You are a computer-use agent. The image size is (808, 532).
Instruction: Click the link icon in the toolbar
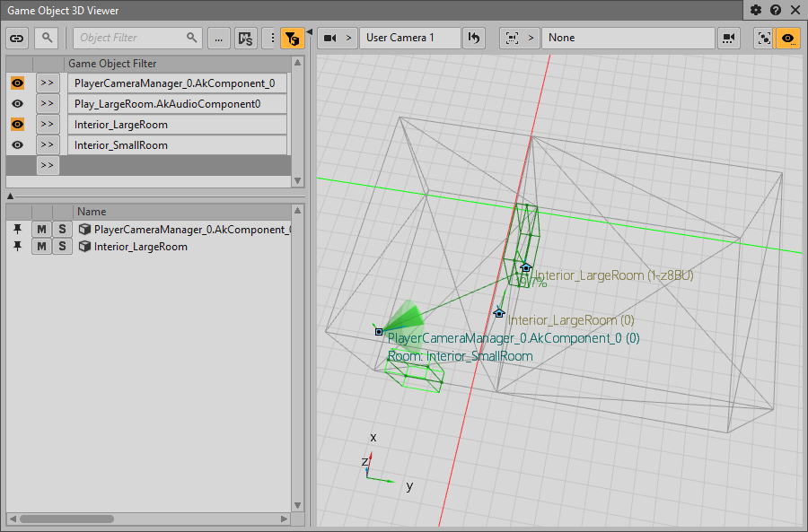click(17, 38)
